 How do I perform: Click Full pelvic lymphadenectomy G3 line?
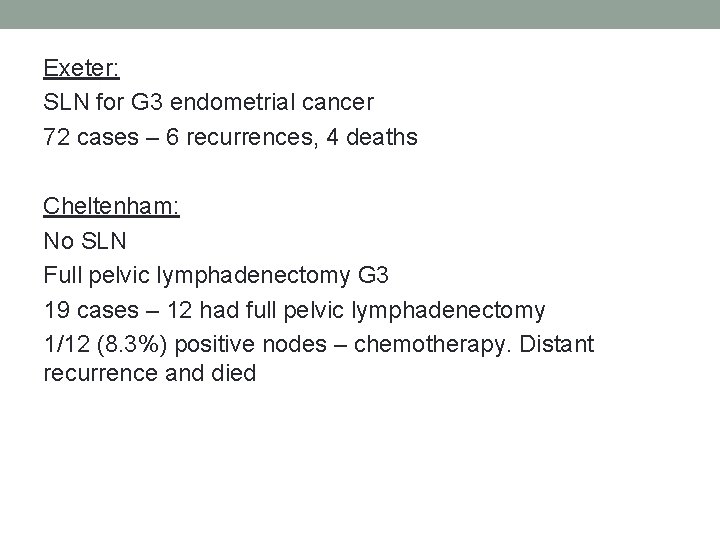click(216, 276)
